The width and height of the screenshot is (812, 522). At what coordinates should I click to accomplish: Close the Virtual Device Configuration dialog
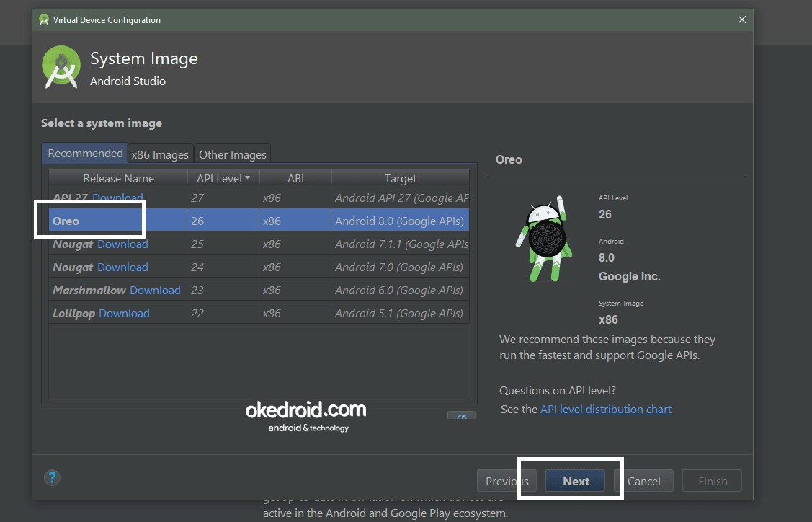[x=741, y=19]
